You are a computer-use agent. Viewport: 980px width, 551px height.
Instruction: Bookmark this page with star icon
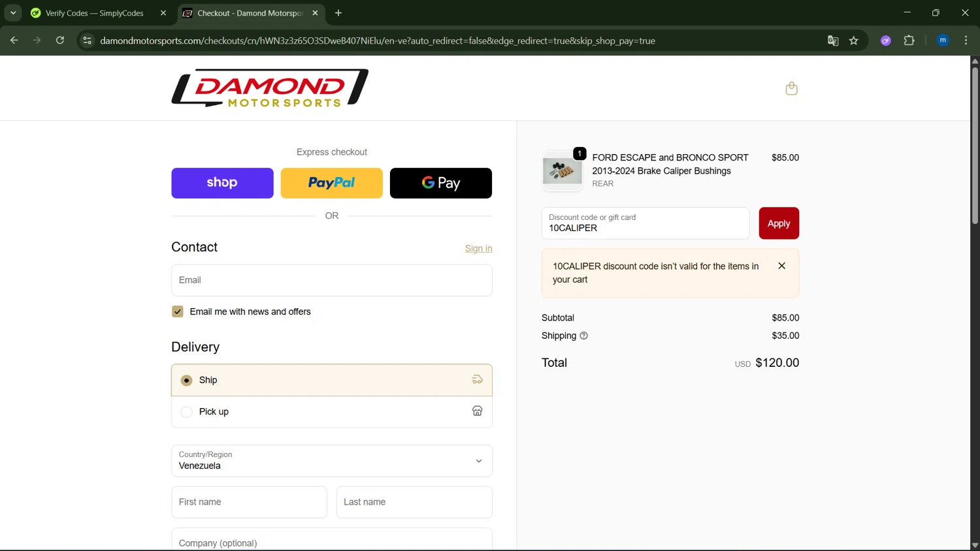[x=853, y=40]
